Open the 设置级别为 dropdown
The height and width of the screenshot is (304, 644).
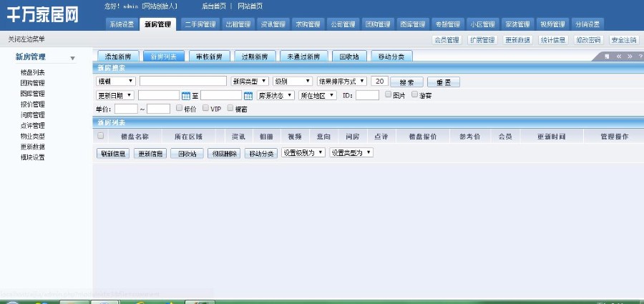tap(303, 153)
